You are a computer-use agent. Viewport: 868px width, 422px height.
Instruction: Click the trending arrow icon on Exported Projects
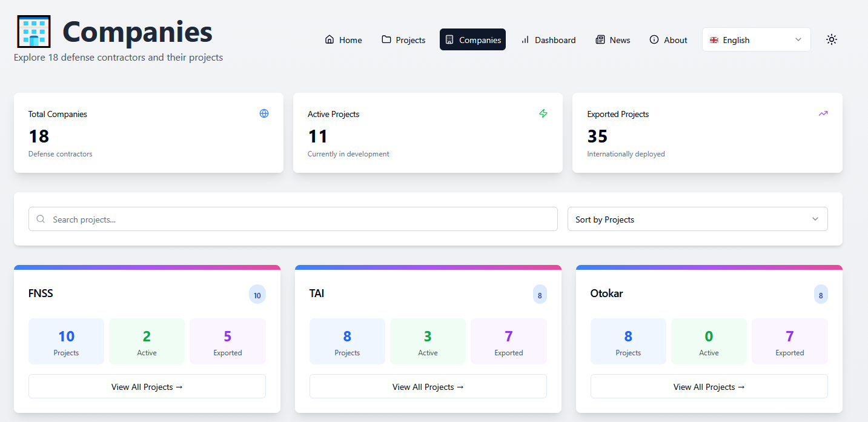click(x=823, y=113)
